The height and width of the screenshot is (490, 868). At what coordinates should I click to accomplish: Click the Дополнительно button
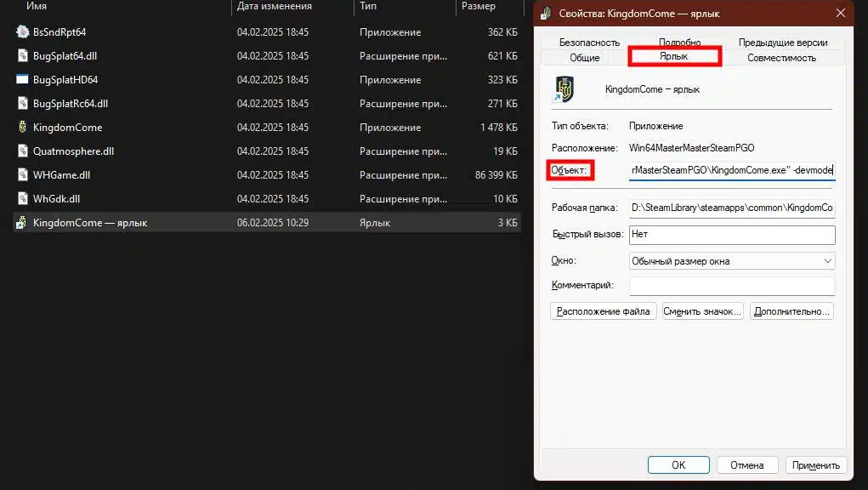(x=791, y=311)
